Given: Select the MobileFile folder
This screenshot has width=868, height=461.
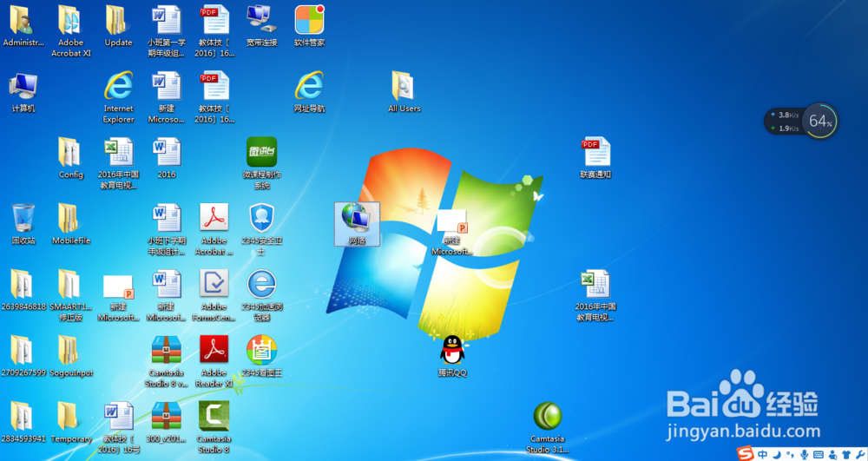Looking at the screenshot, I should [71, 224].
